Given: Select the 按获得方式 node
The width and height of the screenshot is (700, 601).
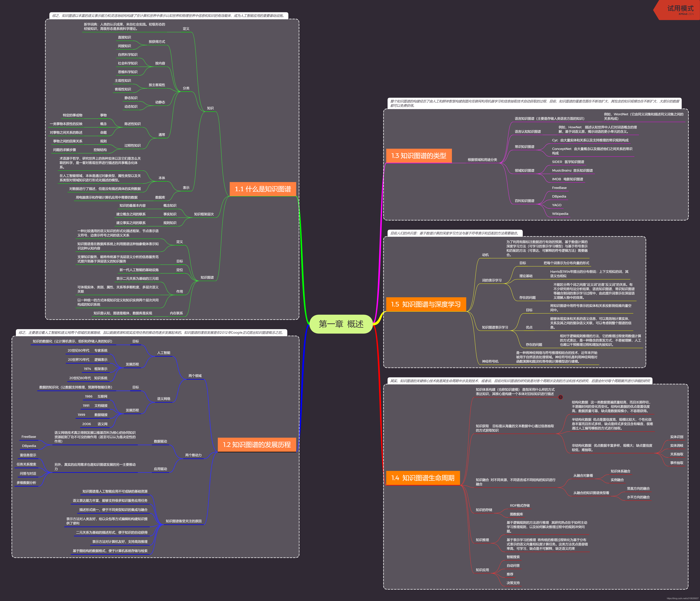Looking at the screenshot, I should (157, 42).
